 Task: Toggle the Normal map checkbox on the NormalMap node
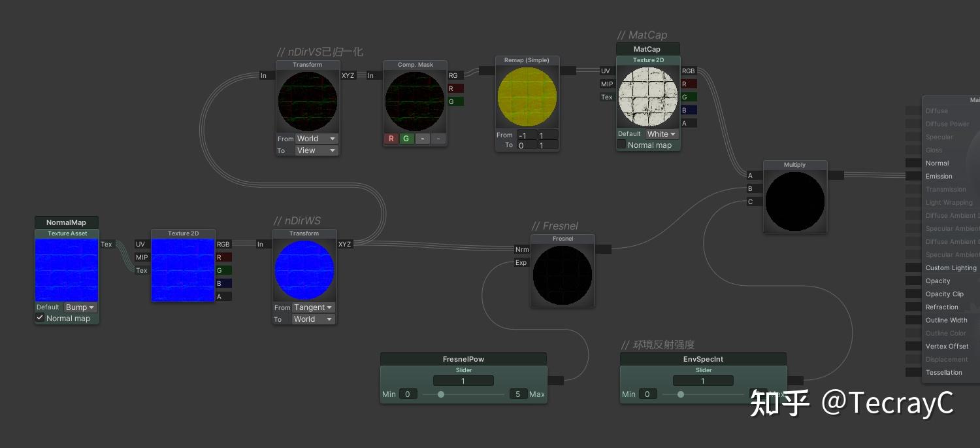41,317
